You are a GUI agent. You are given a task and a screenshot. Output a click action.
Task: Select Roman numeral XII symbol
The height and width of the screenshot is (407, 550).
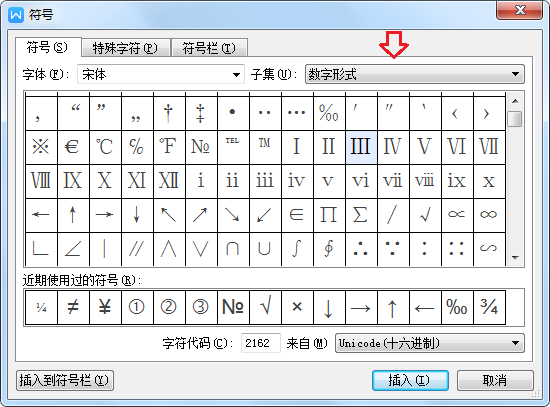click(169, 181)
